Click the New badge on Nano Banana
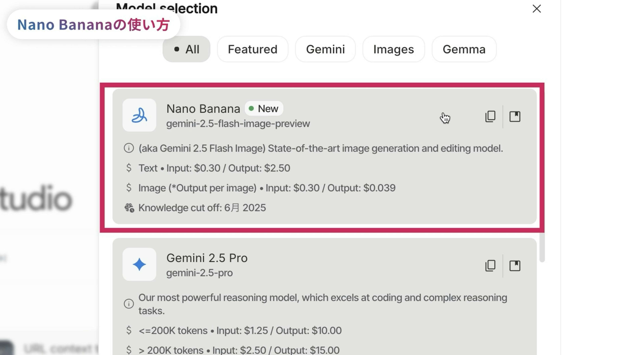This screenshot has height=355, width=644. click(264, 109)
